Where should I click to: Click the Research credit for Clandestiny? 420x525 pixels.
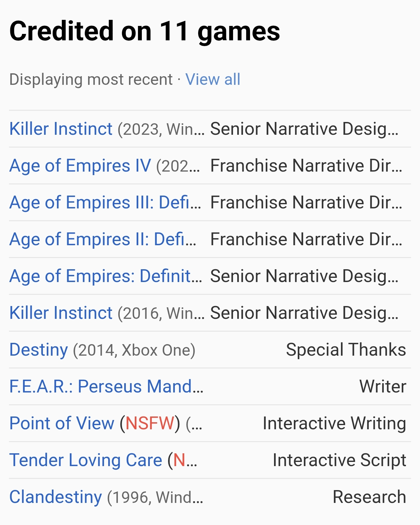(x=369, y=497)
